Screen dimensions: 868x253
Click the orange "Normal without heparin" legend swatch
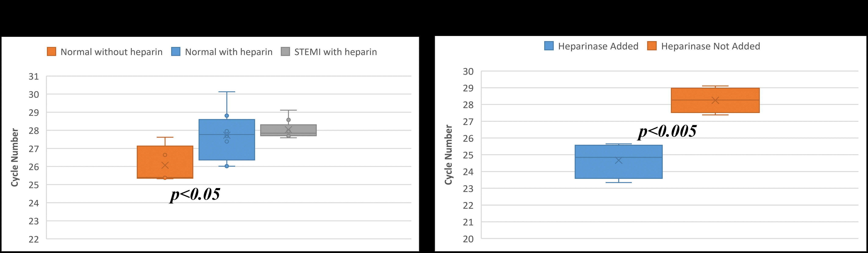51,51
